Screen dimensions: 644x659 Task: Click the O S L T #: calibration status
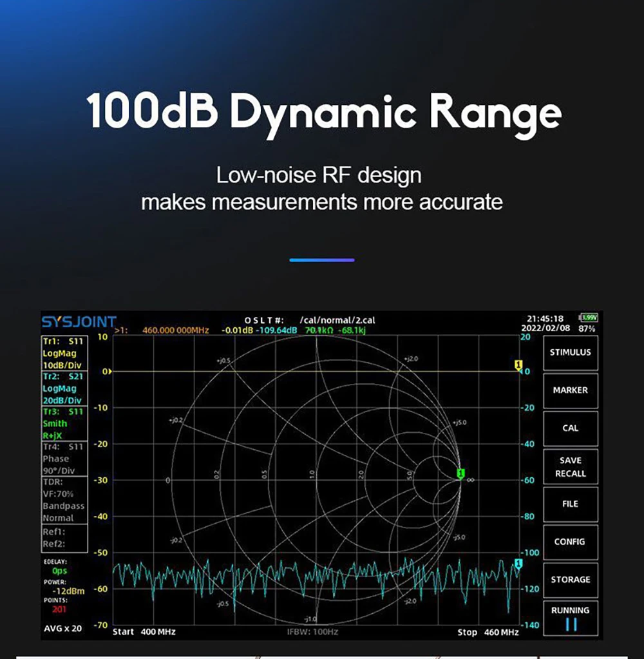coord(264,320)
